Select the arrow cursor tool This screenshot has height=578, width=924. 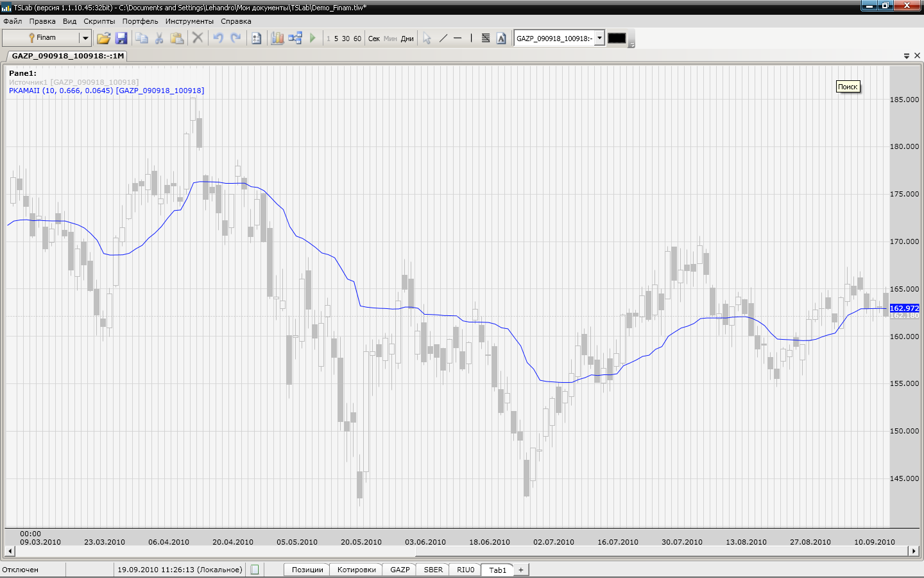(427, 39)
